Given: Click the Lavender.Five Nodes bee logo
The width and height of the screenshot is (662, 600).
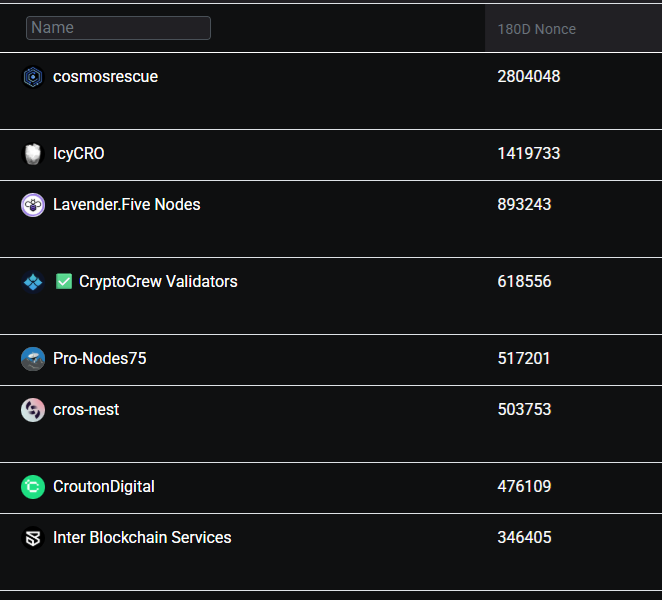Looking at the screenshot, I should [33, 205].
